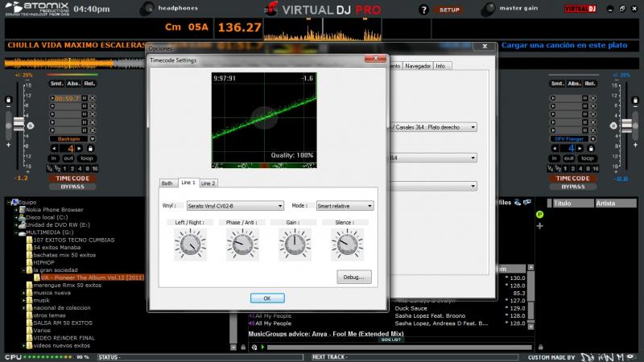The image size is (644, 362).
Task: Open the Vinyl type dropdown Serato Vinyl CV02-B
Action: [x=235, y=206]
